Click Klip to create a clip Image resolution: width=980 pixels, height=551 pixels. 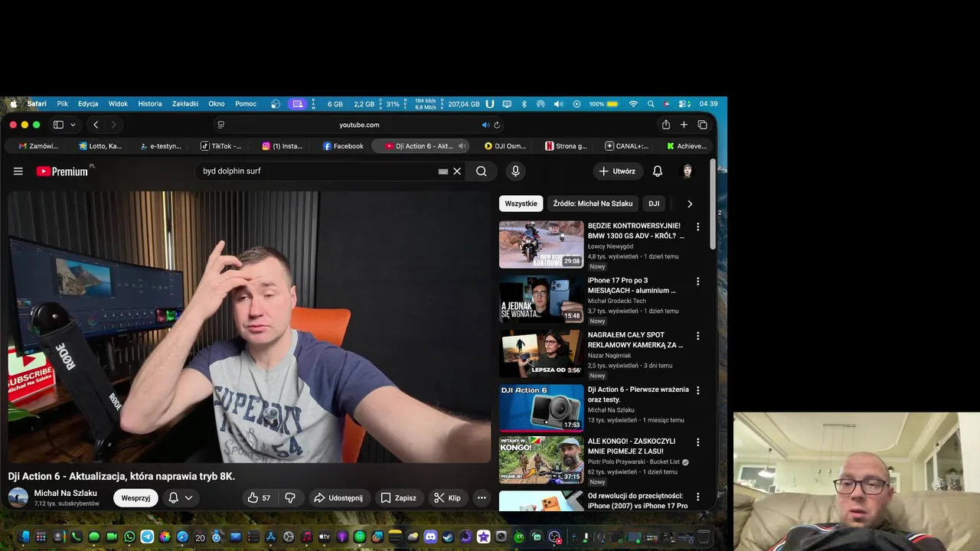[x=447, y=498]
